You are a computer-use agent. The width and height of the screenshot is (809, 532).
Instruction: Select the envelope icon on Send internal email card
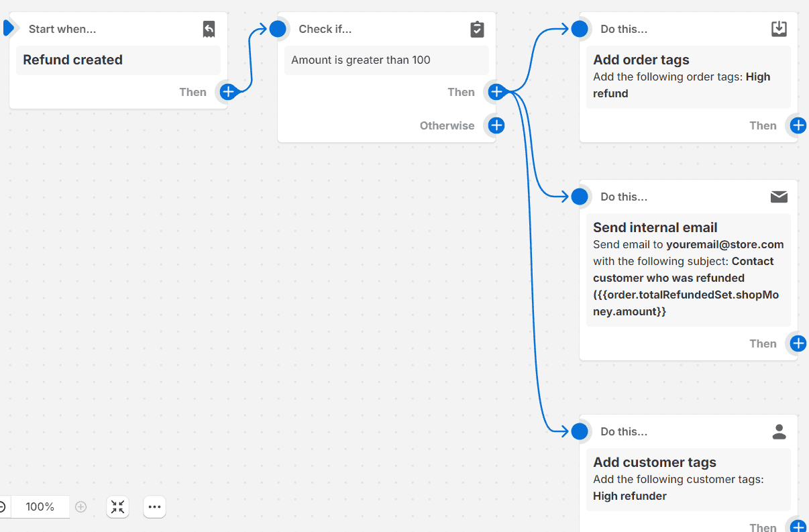[x=779, y=197]
